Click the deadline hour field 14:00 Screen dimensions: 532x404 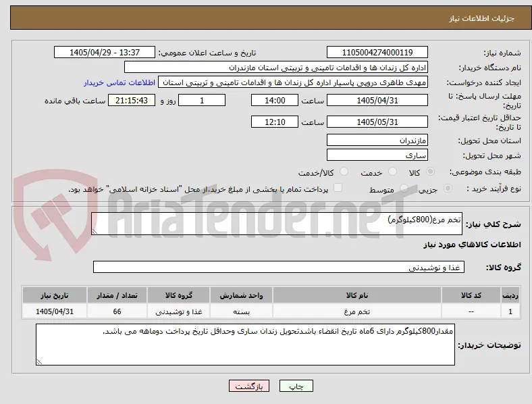(x=275, y=100)
